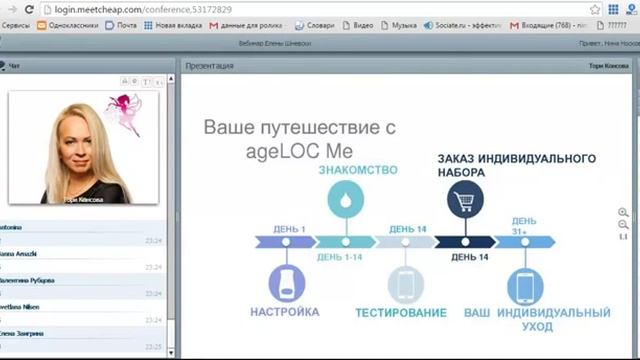Open the blue grid extension icon
Viewport: 640px width, 360px height.
613,9
